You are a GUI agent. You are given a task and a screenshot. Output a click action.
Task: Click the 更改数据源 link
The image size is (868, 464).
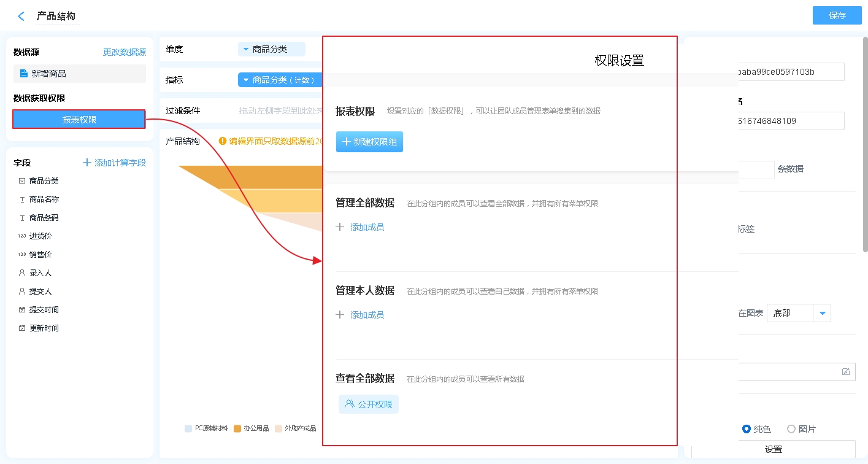(125, 53)
